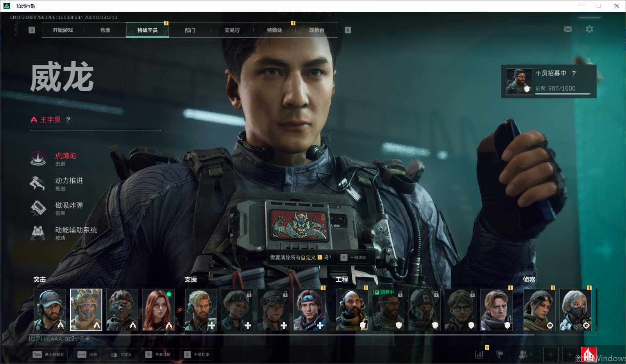The image size is (626, 364).
Task: Select the 磁吸炸弹 skill icon
Action: (38, 208)
